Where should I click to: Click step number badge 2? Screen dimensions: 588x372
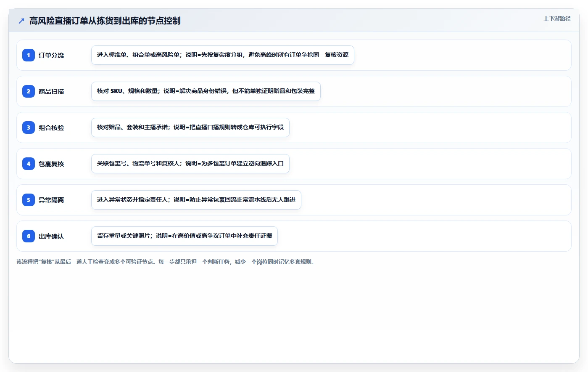[x=29, y=91]
